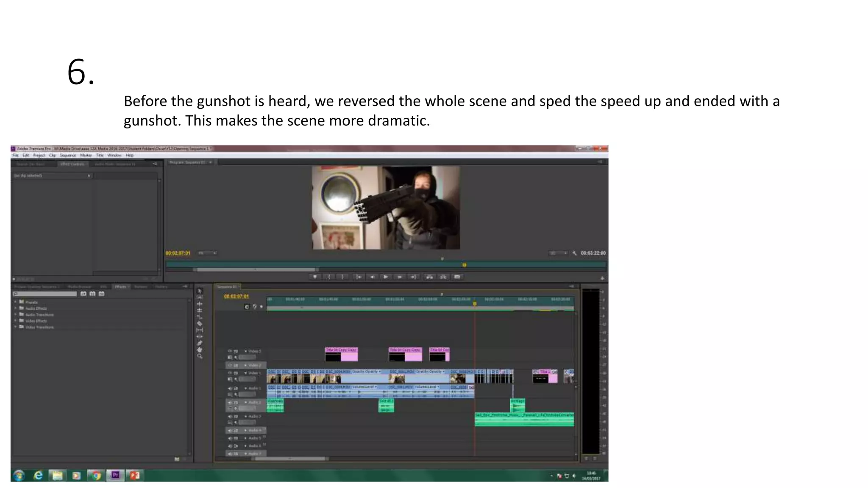This screenshot has width=868, height=488.
Task: Open the playback resolution dropdown
Action: pos(558,253)
